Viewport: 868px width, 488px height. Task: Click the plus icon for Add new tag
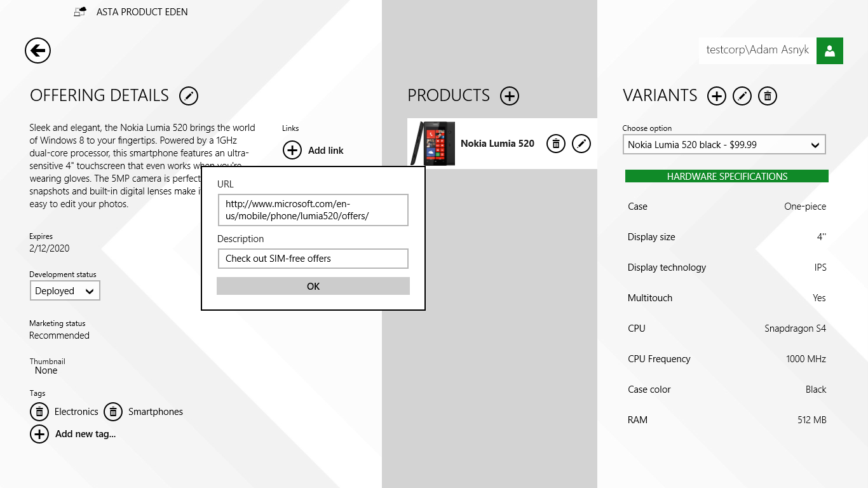click(x=39, y=434)
